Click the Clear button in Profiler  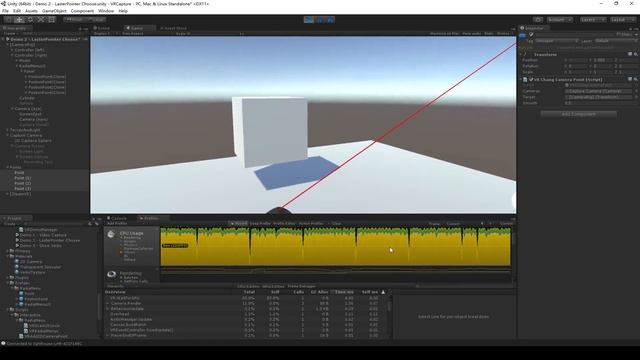336,224
